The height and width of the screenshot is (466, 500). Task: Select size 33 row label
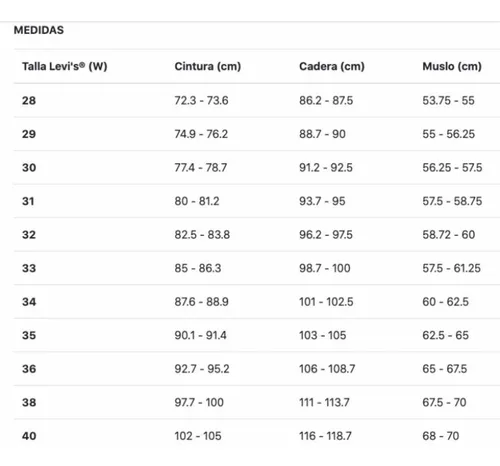pos(29,268)
